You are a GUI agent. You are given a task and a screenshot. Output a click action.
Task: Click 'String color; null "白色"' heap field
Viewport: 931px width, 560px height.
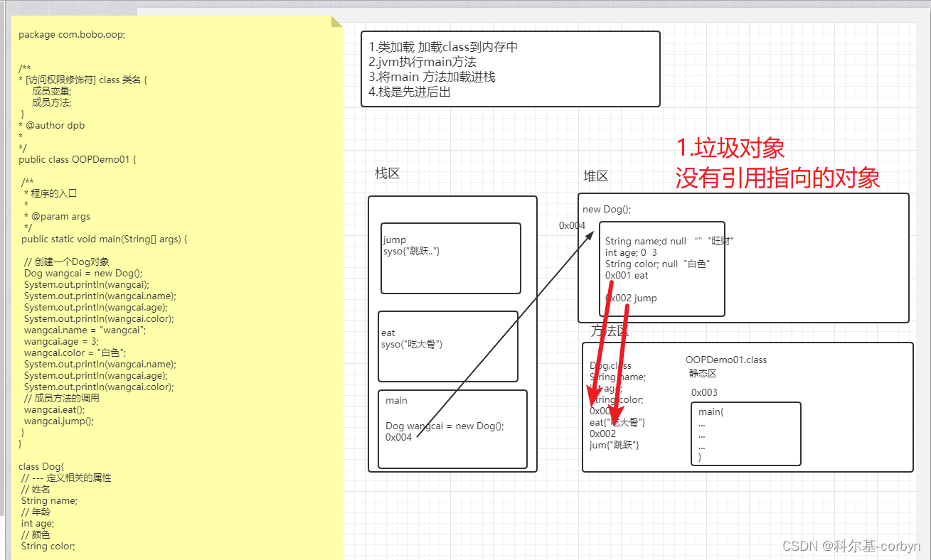coord(658,264)
